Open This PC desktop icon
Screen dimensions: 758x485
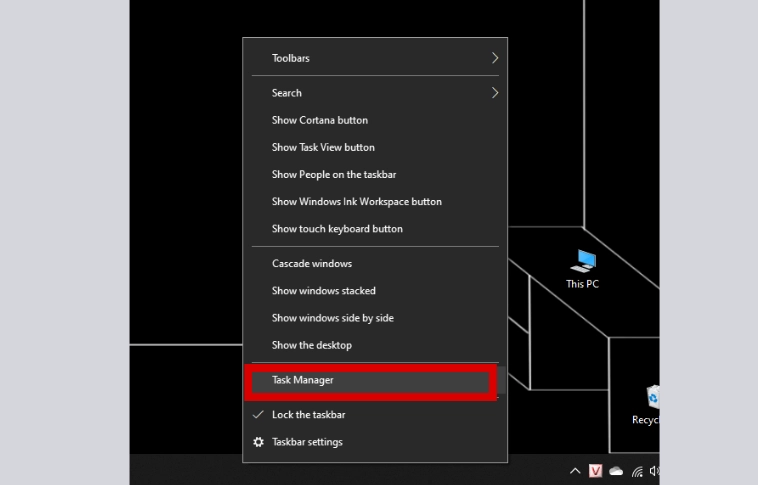[583, 269]
